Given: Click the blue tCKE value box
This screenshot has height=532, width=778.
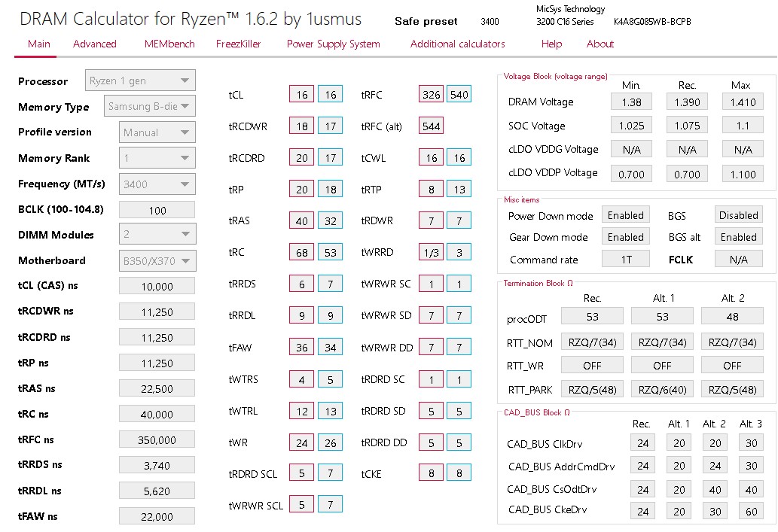Looking at the screenshot, I should [x=459, y=473].
